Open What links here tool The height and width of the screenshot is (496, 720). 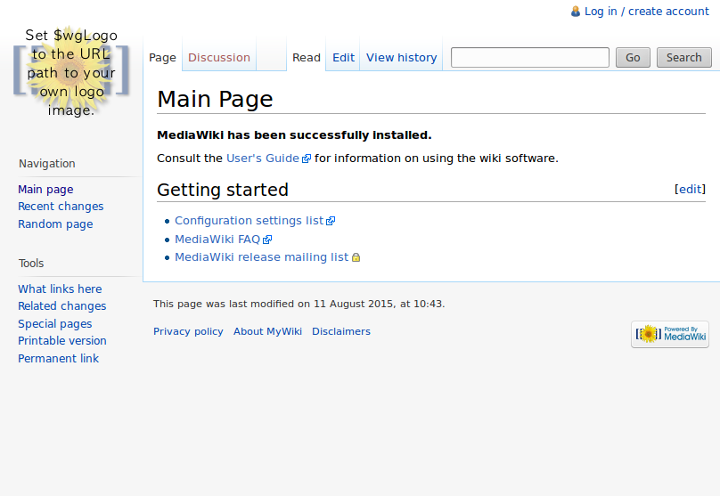(60, 289)
